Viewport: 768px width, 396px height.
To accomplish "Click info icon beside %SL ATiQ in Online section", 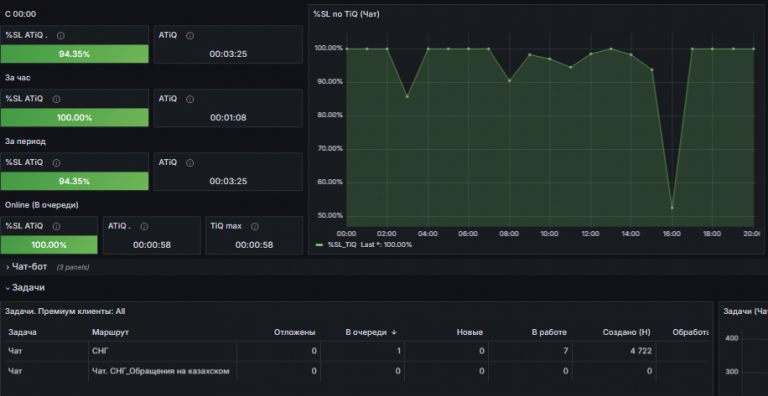I will pyautogui.click(x=56, y=226).
